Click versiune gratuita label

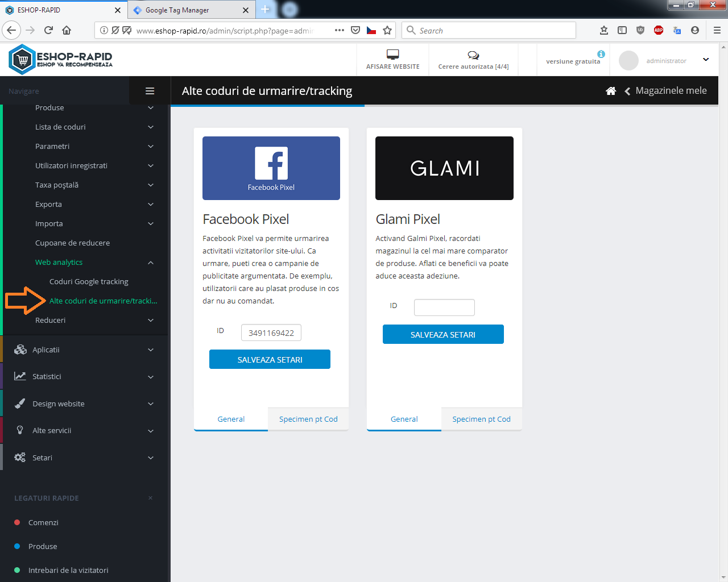[573, 61]
